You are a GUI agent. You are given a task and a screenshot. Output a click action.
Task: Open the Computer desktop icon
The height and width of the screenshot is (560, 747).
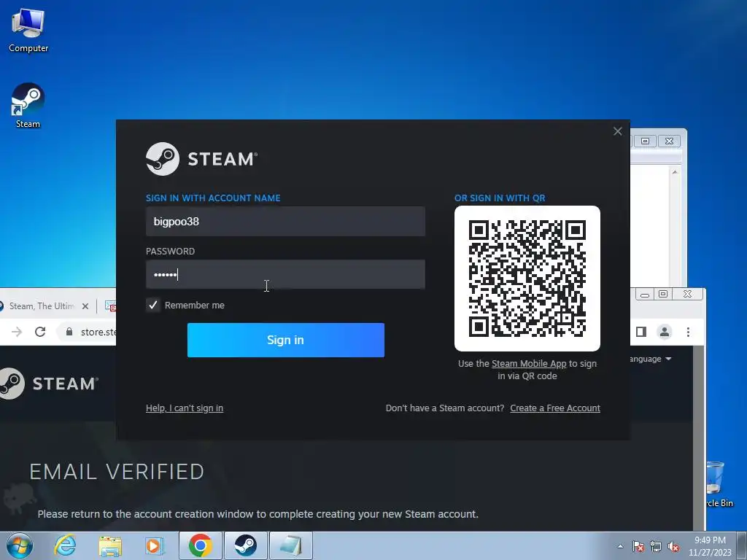28,30
